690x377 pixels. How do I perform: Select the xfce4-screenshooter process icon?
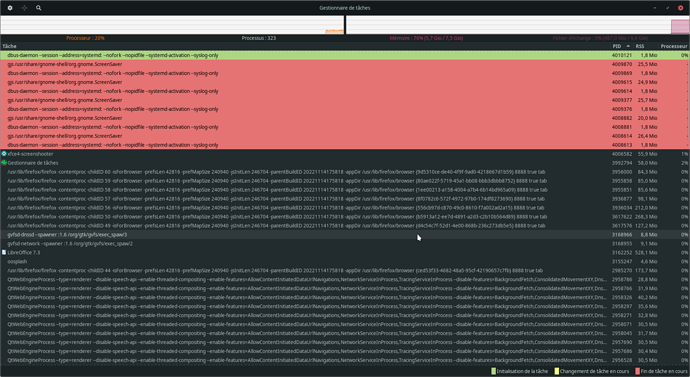click(x=4, y=154)
